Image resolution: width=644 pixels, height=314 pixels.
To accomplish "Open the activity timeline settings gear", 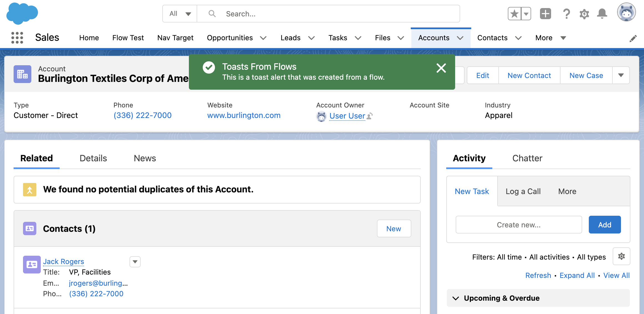I will click(622, 256).
